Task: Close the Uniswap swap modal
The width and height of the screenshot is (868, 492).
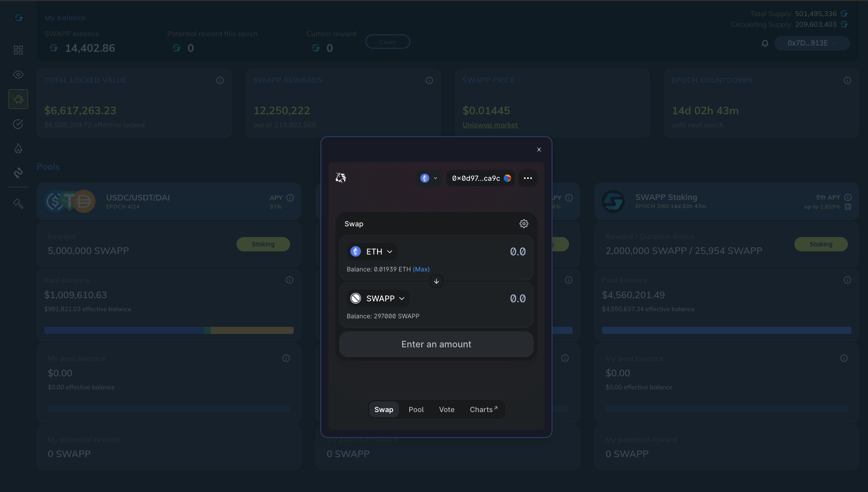Action: coord(539,150)
